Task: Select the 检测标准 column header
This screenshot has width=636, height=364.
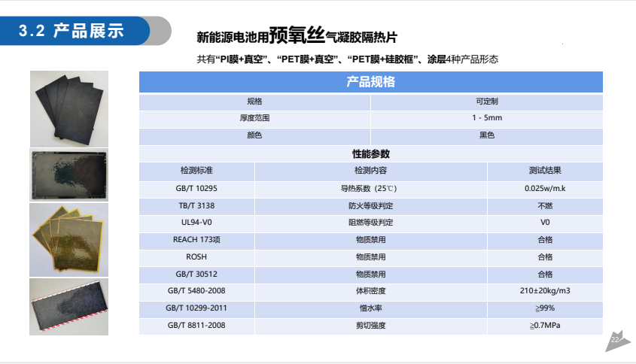Action: (196, 171)
